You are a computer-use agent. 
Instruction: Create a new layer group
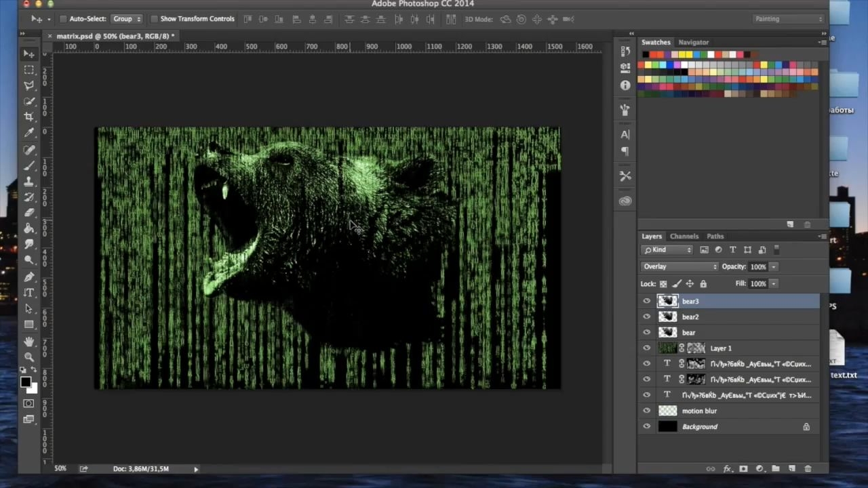(x=775, y=469)
